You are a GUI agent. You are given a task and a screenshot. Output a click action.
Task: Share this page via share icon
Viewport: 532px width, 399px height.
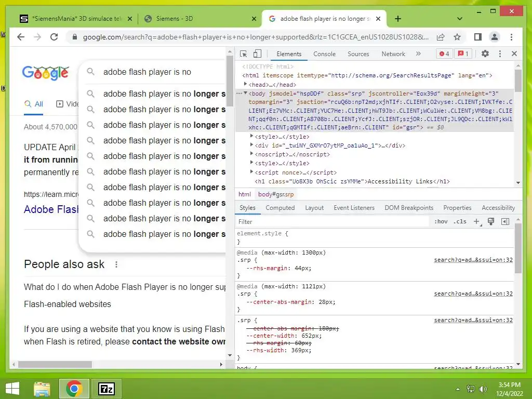(x=441, y=37)
